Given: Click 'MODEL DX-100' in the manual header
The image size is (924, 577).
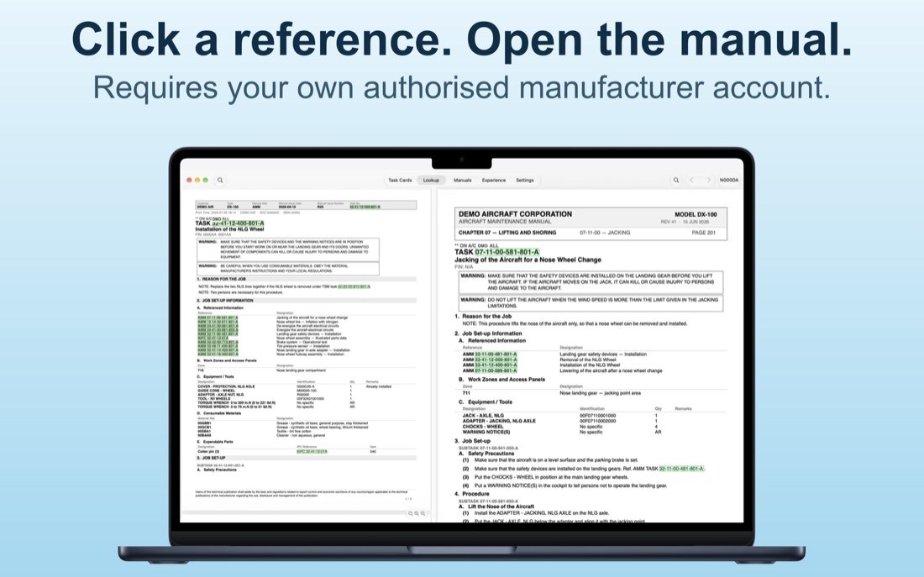Looking at the screenshot, I should [696, 214].
